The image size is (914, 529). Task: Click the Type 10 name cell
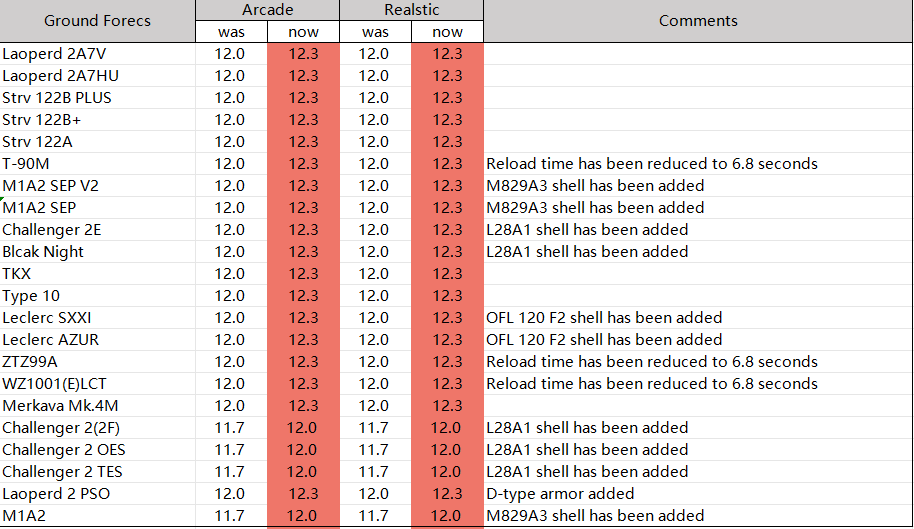tap(97, 296)
